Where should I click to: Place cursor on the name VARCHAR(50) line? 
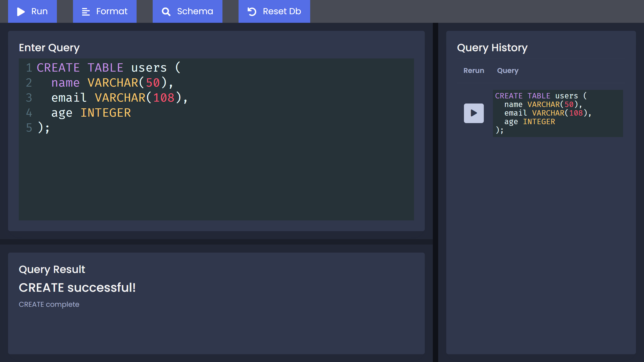(113, 83)
